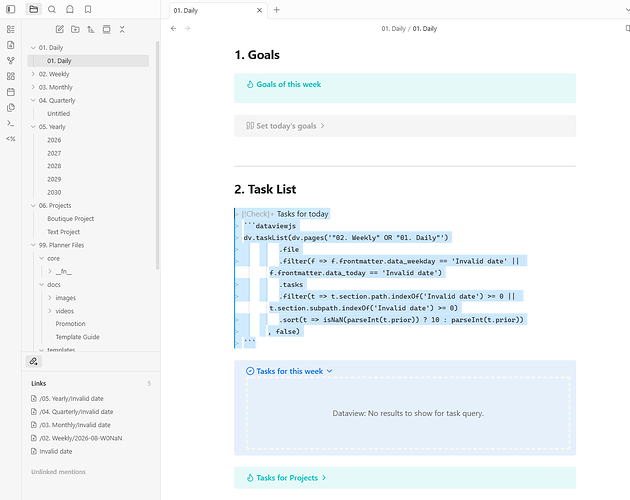The width and height of the screenshot is (630, 500).
Task: Open command palette terminal icon
Action: click(11, 123)
